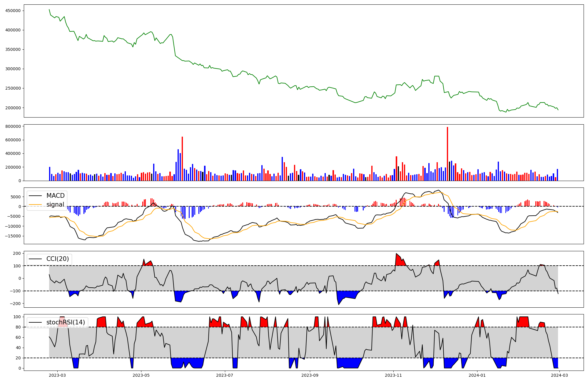Click the 2023-07 x-axis date label
588x382 pixels.
pos(225,375)
